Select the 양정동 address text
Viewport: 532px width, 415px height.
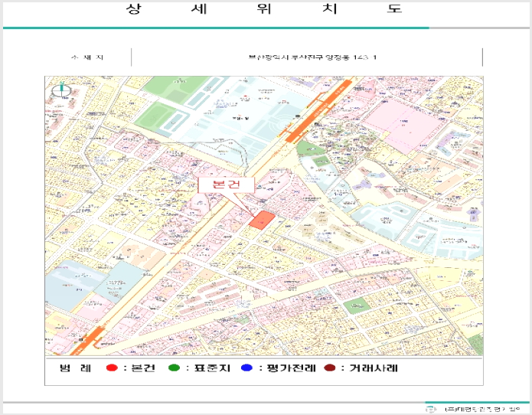click(312, 57)
